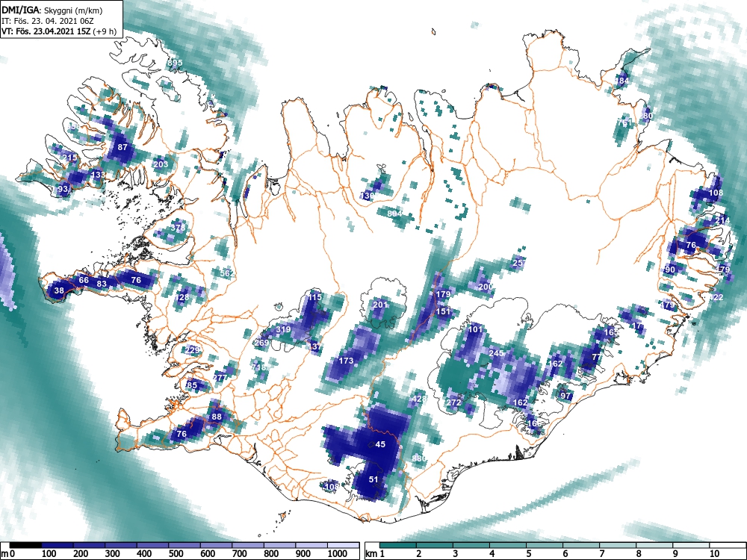Image resolution: width=747 pixels, height=560 pixels.
Task: Select the '77' value on the map
Action: 596,357
